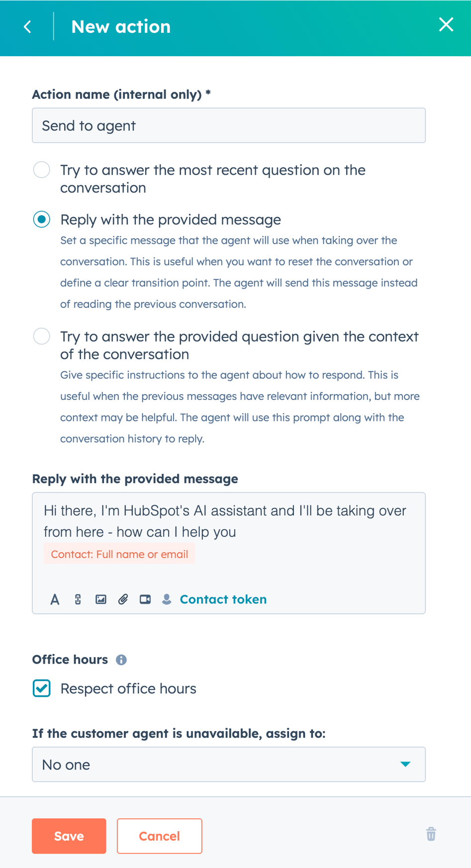Close the New action panel
Viewport: 471px width, 868px height.
click(446, 25)
